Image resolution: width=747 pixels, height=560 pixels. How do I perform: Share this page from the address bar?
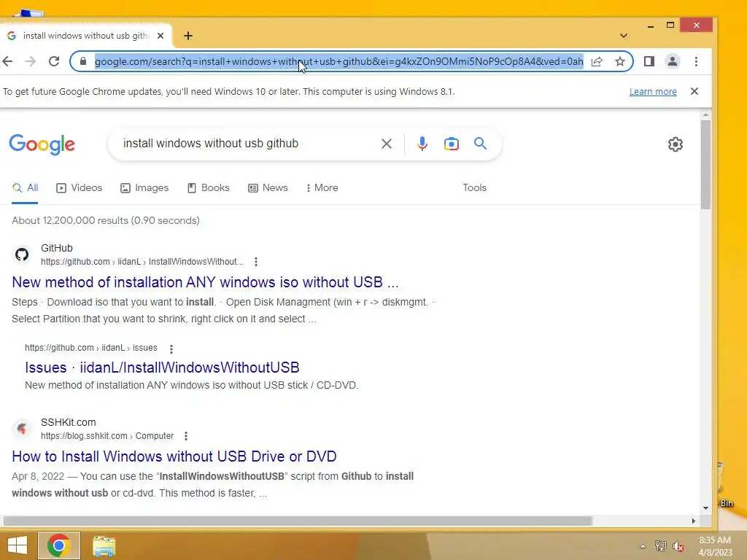pyautogui.click(x=597, y=61)
